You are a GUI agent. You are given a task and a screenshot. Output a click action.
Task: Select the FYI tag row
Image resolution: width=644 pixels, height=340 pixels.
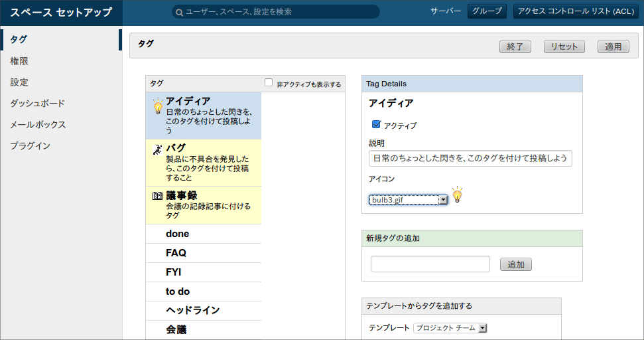(204, 272)
